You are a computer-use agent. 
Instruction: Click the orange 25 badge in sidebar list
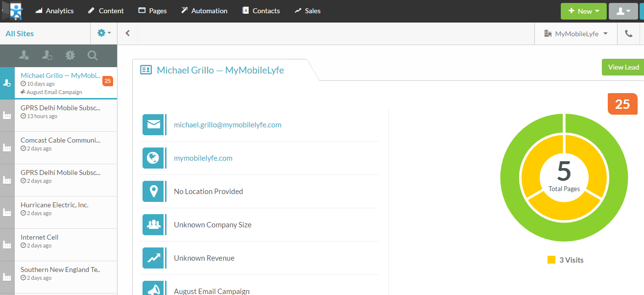point(108,81)
